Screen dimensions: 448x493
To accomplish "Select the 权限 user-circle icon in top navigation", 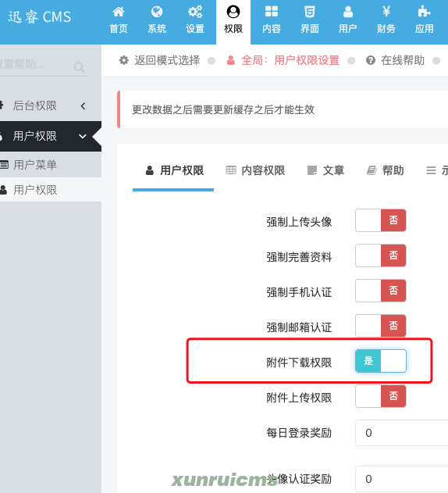I will point(233,12).
